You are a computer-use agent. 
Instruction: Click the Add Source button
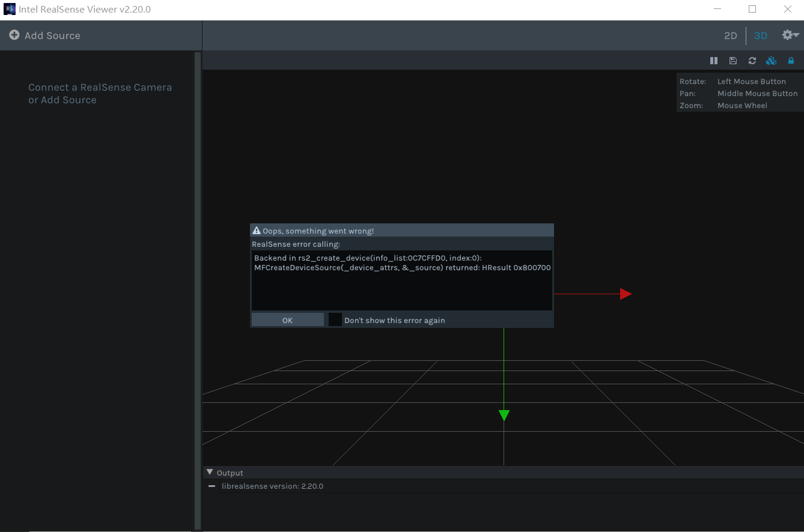45,35
